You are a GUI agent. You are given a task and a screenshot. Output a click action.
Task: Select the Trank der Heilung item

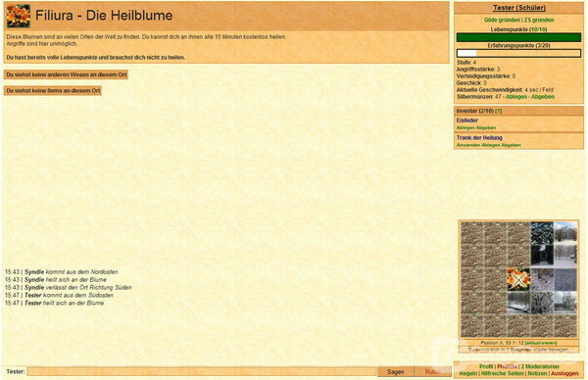(479, 137)
